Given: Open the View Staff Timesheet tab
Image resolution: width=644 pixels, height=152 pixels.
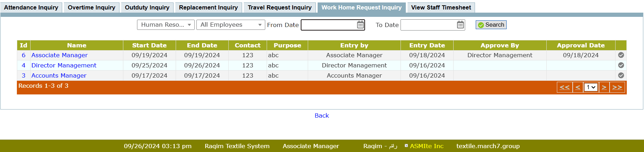Looking at the screenshot, I should [x=441, y=7].
